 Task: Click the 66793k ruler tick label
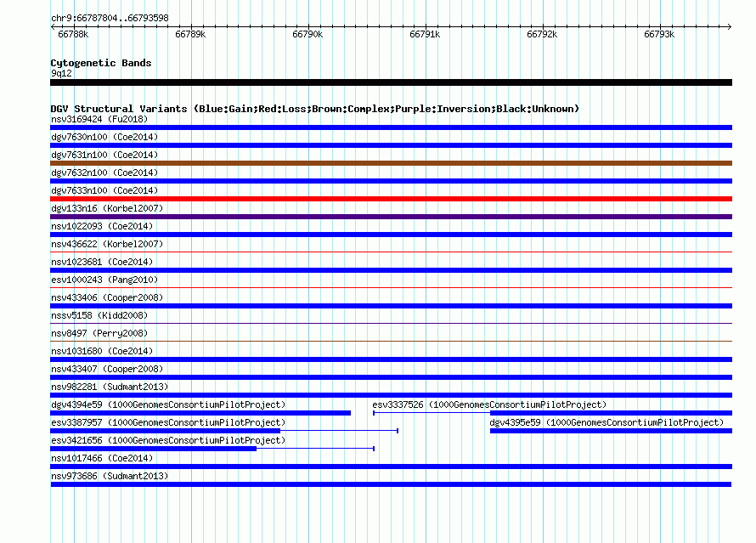pyautogui.click(x=659, y=34)
